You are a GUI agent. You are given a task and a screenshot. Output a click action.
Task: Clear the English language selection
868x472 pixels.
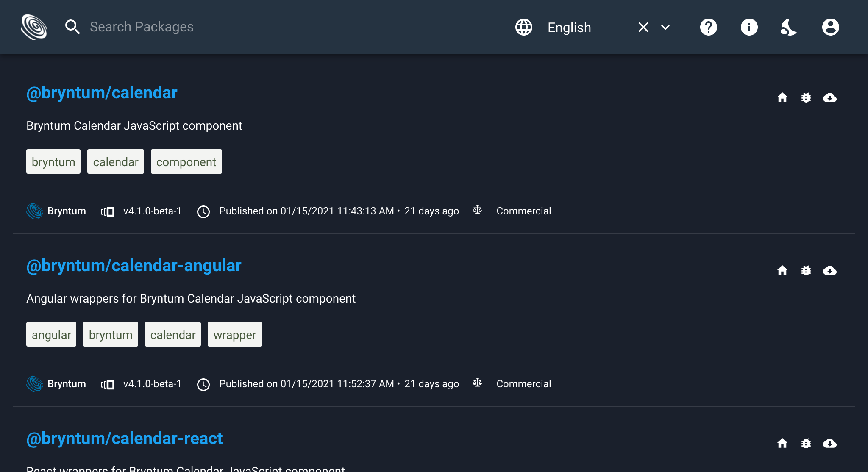[x=643, y=27]
